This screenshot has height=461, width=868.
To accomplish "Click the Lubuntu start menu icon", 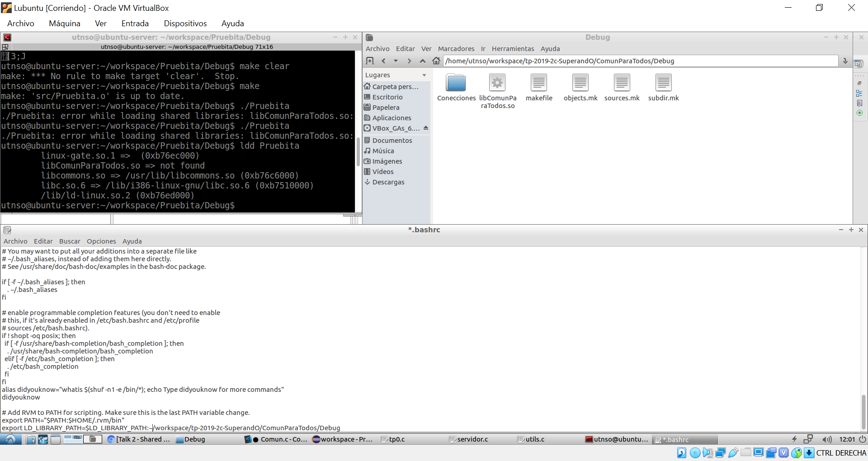I will pyautogui.click(x=10, y=439).
